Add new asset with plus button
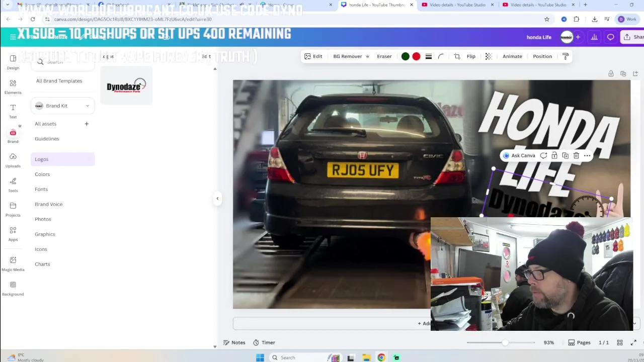644x362 pixels. (87, 124)
